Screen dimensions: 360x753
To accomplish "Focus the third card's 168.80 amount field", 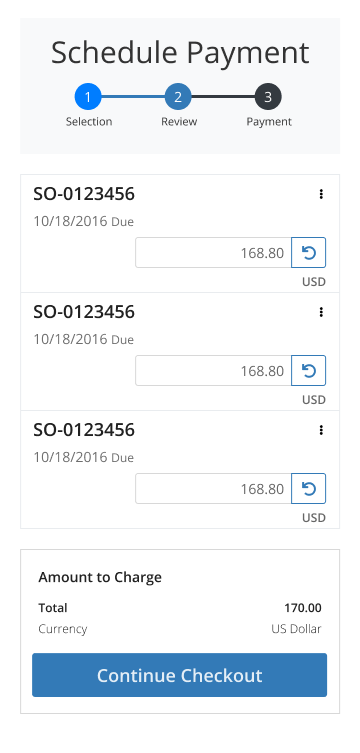I will coord(213,488).
